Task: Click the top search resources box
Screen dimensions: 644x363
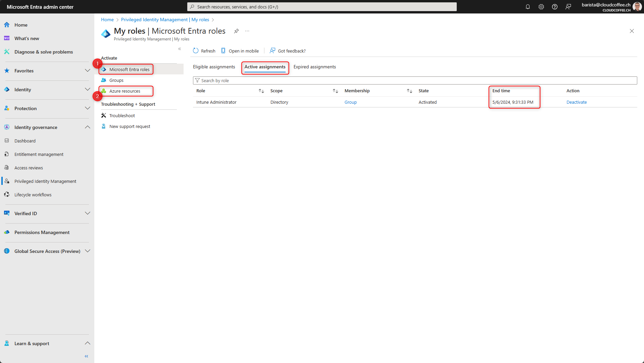Action: [322, 7]
